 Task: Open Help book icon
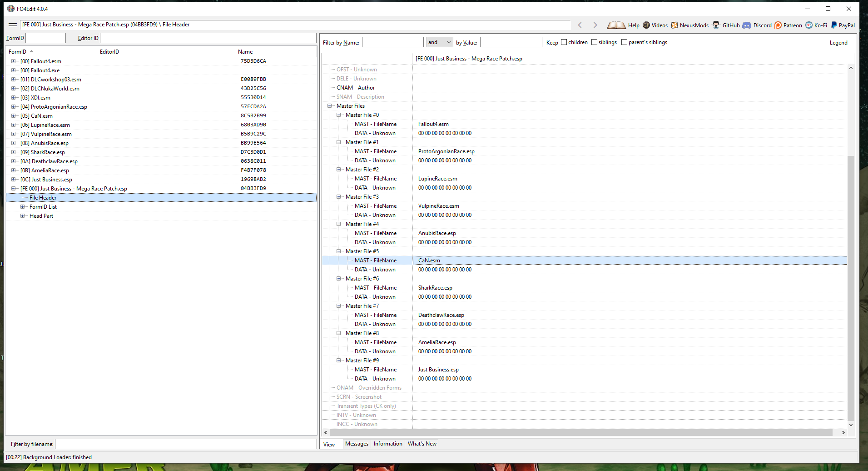(x=616, y=25)
